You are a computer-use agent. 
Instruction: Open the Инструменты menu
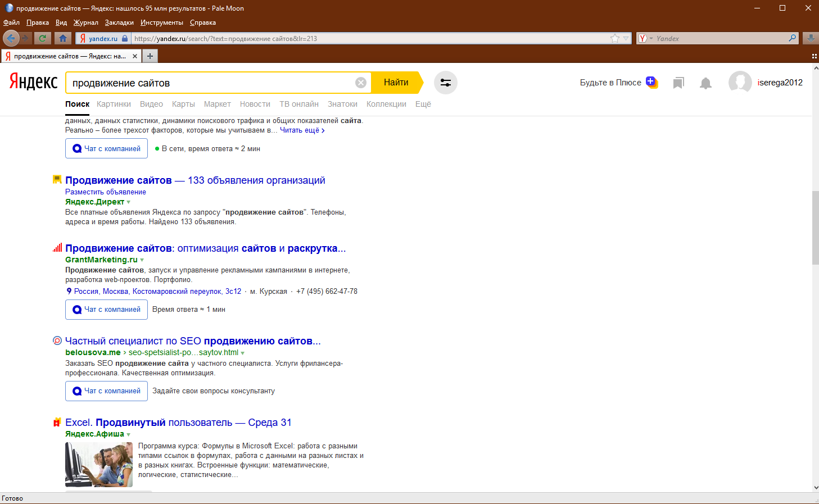pyautogui.click(x=162, y=22)
